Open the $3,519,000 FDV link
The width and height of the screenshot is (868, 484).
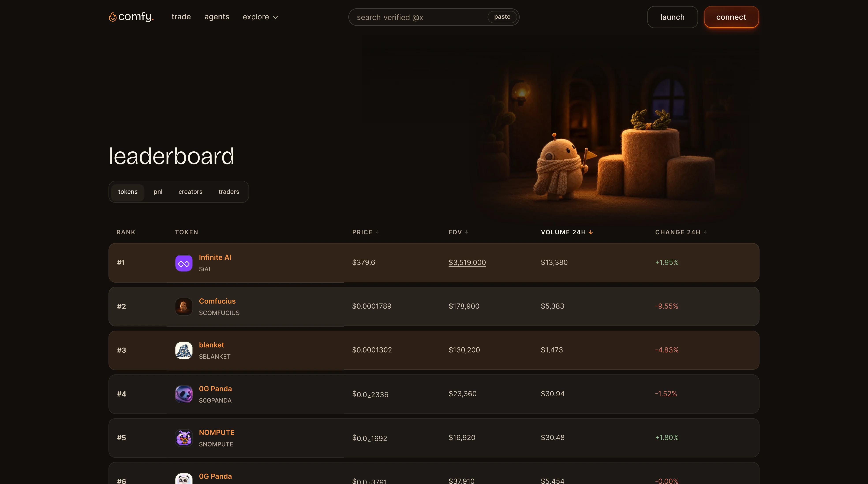click(x=467, y=262)
